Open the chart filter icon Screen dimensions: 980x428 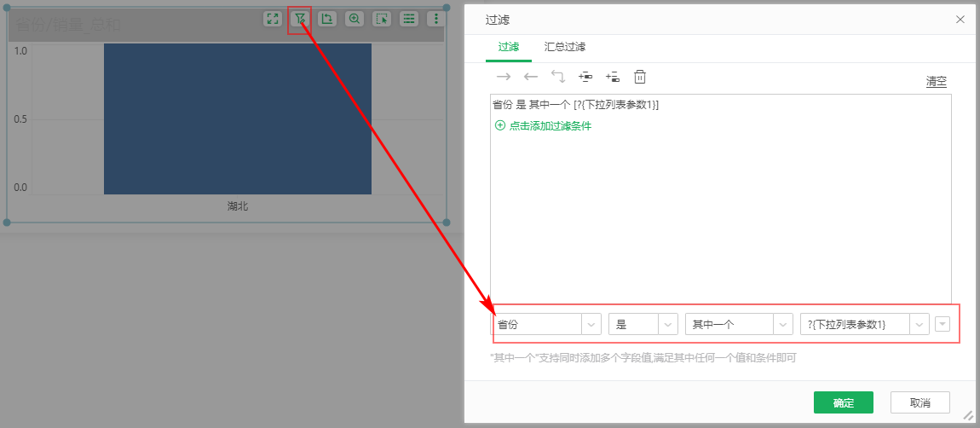(x=299, y=19)
